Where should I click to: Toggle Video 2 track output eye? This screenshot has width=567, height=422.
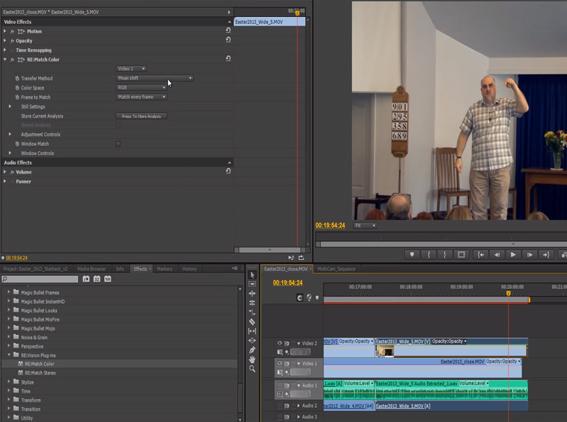point(280,343)
